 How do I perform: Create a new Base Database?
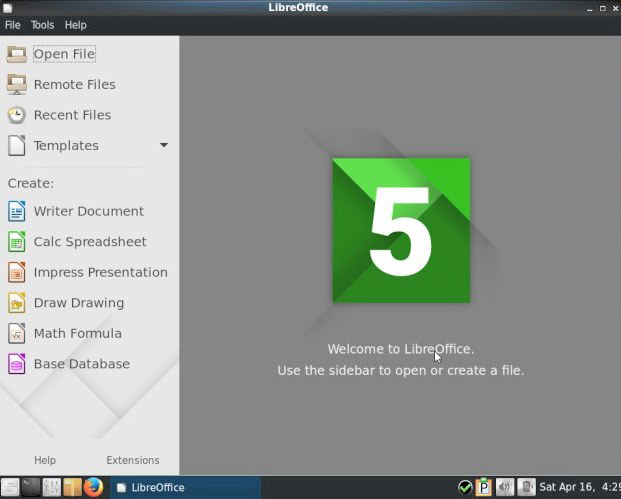click(69, 364)
